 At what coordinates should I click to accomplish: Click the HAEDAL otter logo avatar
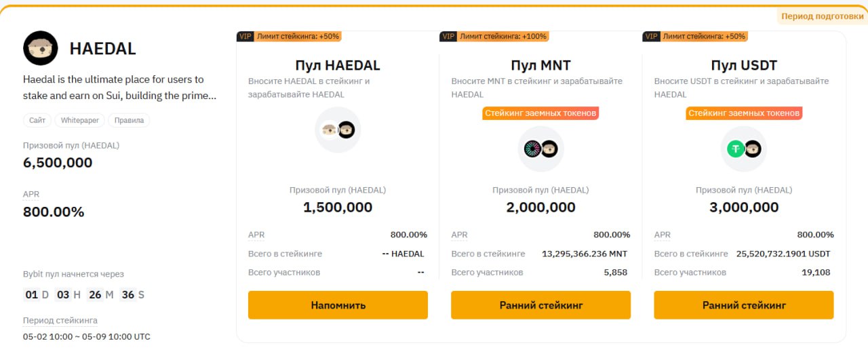[x=41, y=48]
